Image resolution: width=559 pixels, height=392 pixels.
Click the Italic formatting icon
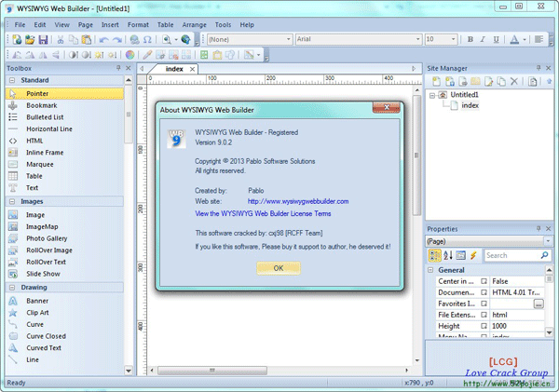pyautogui.click(x=484, y=40)
